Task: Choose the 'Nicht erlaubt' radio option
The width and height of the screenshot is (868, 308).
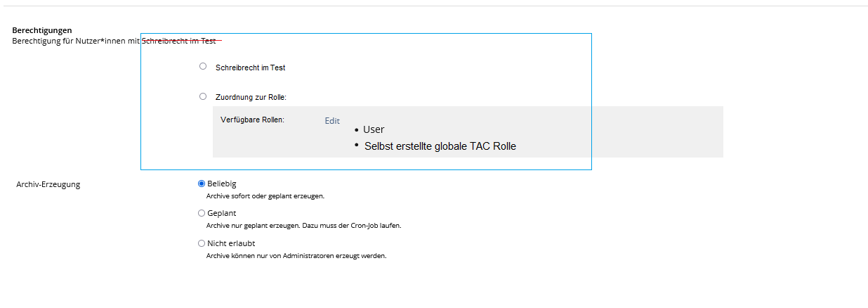Action: coord(202,243)
